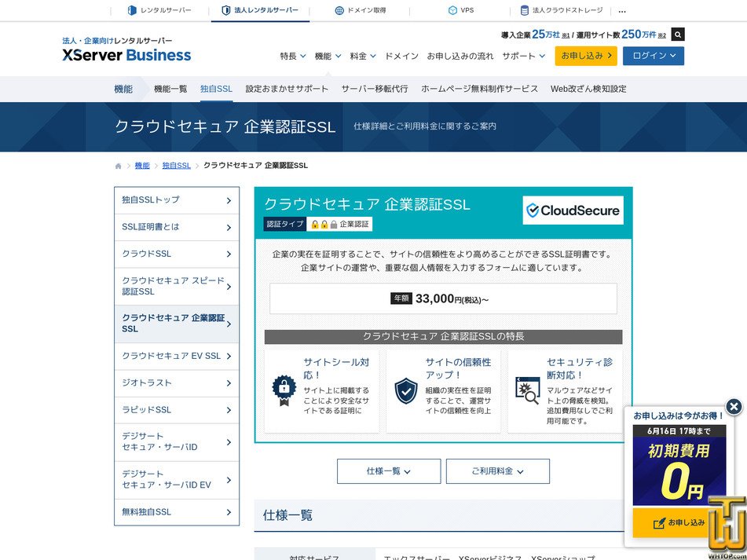Select サーバー移転代行 sub-navigation tab
747x560 pixels.
click(x=375, y=89)
